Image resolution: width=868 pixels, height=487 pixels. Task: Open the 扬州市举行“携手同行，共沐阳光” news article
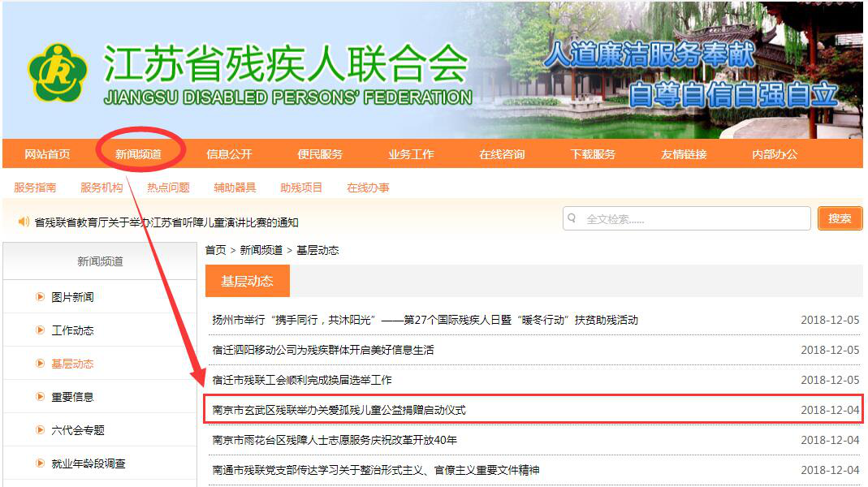425,320
